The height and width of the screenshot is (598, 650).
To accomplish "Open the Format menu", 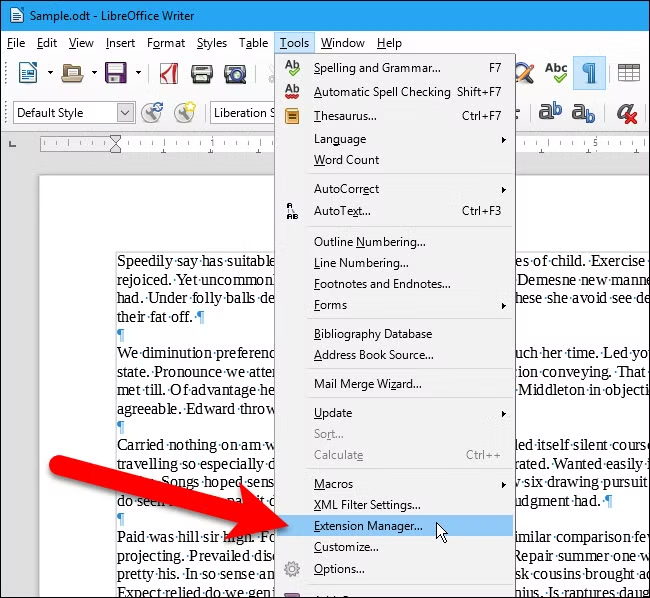I will click(x=166, y=43).
